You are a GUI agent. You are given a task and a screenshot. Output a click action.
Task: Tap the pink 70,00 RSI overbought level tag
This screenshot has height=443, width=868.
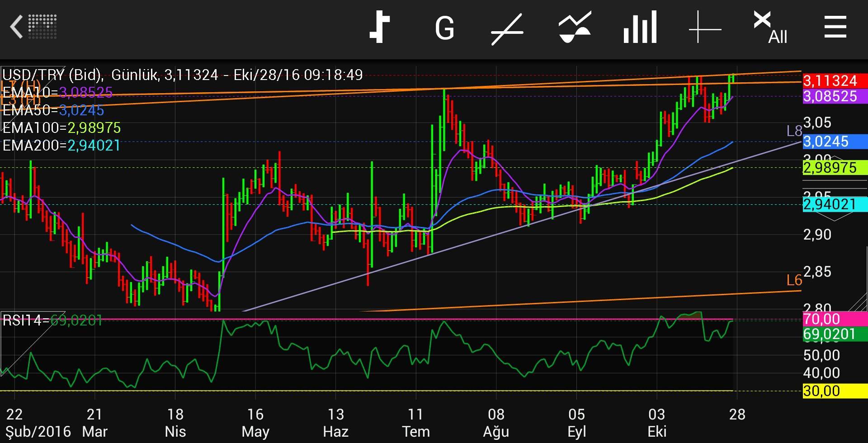(834, 319)
